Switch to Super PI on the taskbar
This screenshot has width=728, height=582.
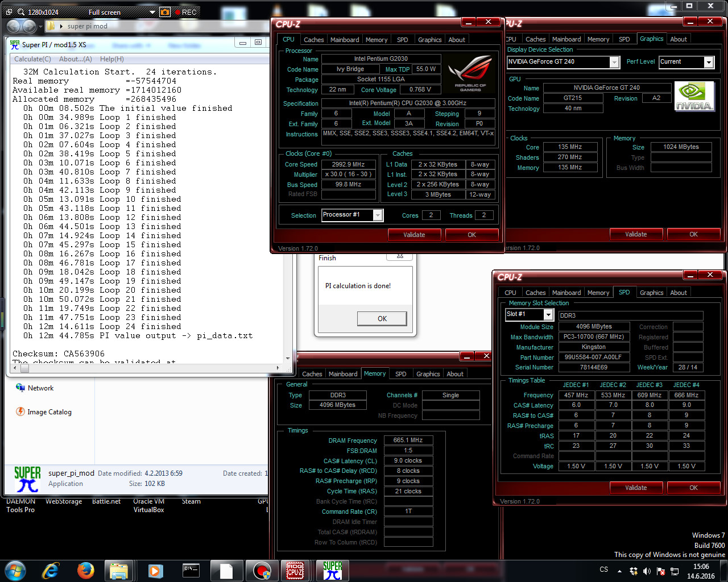click(333, 571)
